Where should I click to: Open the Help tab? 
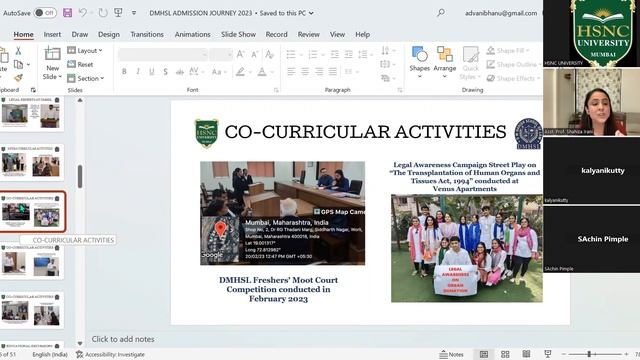click(x=362, y=35)
